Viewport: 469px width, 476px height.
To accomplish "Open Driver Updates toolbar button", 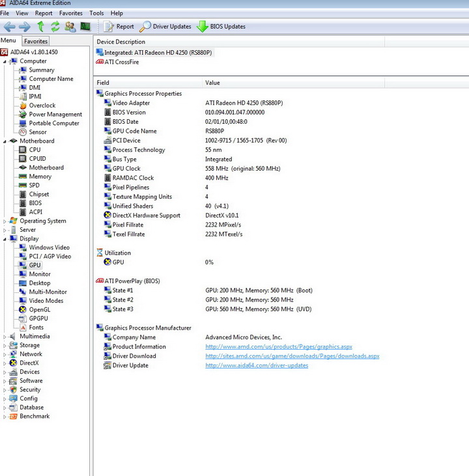I will click(x=165, y=27).
